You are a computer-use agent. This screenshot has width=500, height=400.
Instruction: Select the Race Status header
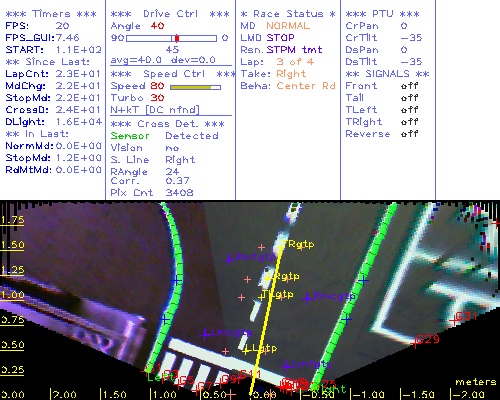(x=288, y=14)
